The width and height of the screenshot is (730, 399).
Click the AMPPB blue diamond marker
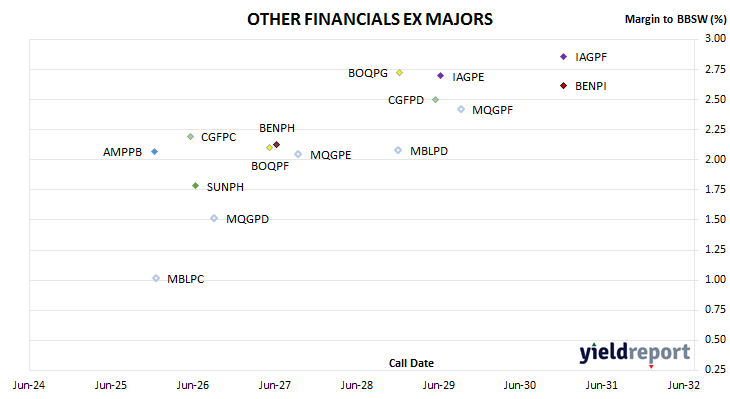coord(155,152)
